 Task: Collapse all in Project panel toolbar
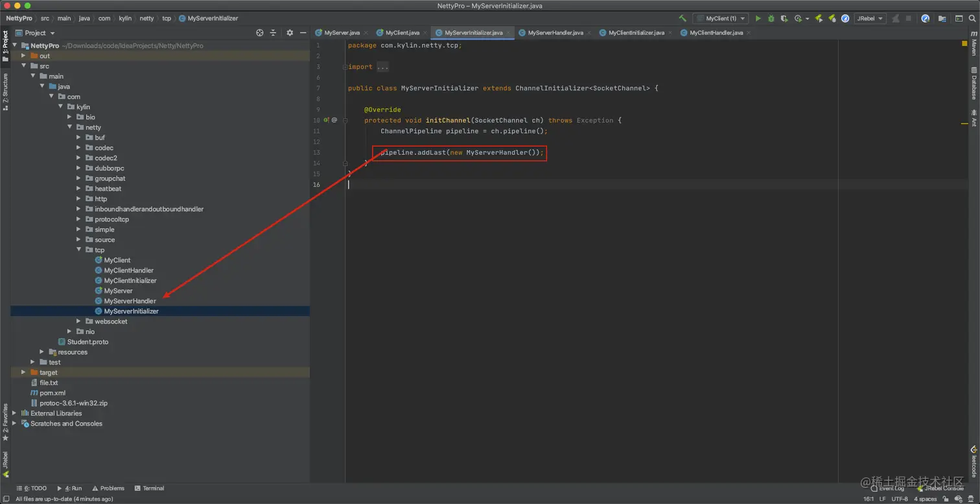pos(273,32)
